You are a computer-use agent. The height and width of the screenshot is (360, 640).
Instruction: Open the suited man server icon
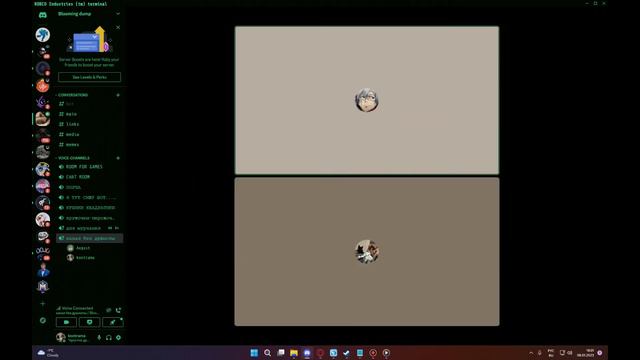[x=42, y=270]
